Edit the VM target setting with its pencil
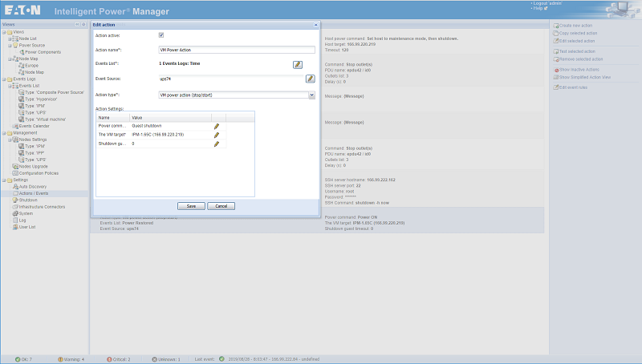This screenshot has height=364, width=642. [217, 135]
